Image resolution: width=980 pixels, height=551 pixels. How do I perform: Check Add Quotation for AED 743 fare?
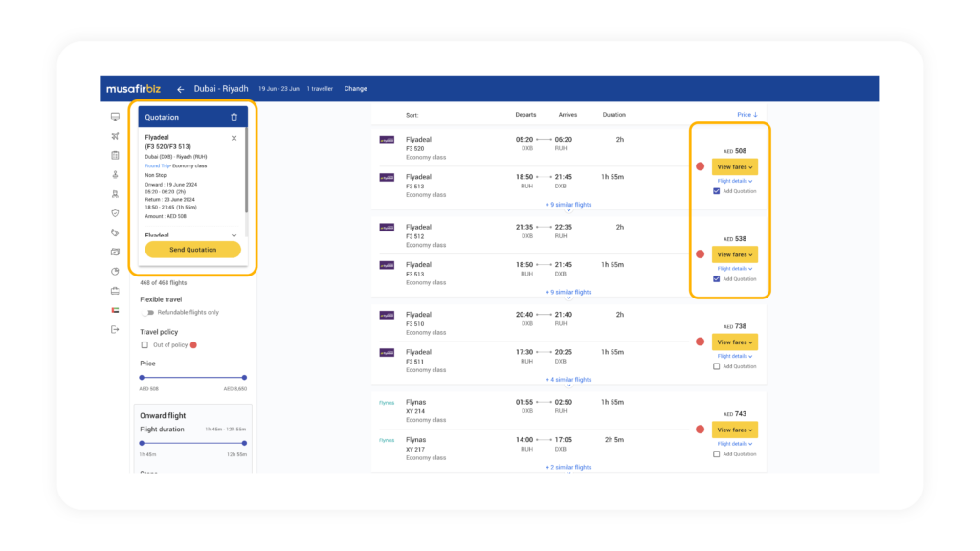716,454
